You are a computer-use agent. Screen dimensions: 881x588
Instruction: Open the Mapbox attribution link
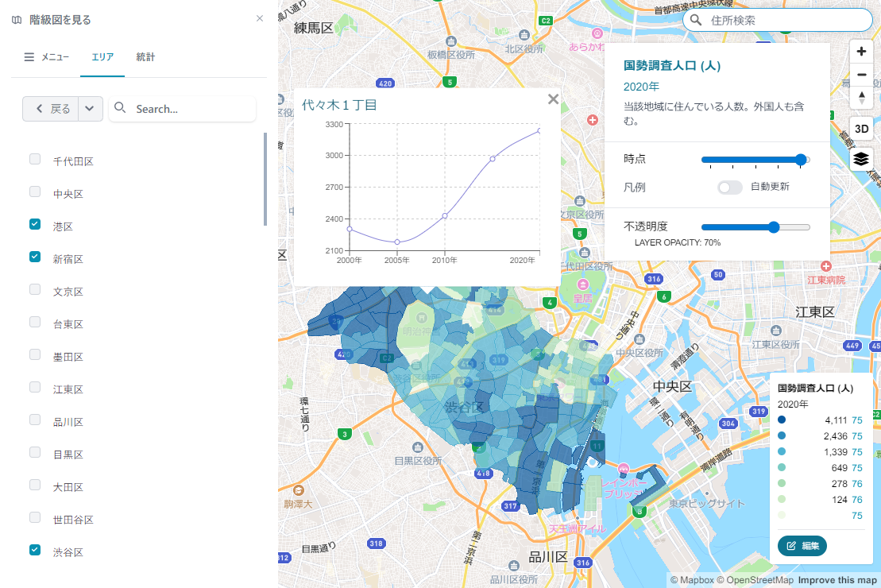[692, 580]
